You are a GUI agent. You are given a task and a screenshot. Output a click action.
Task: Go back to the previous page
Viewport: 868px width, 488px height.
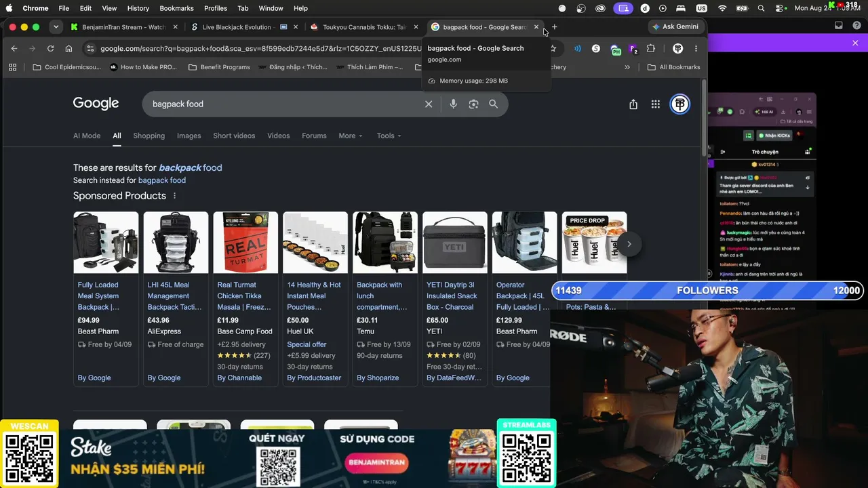point(14,48)
